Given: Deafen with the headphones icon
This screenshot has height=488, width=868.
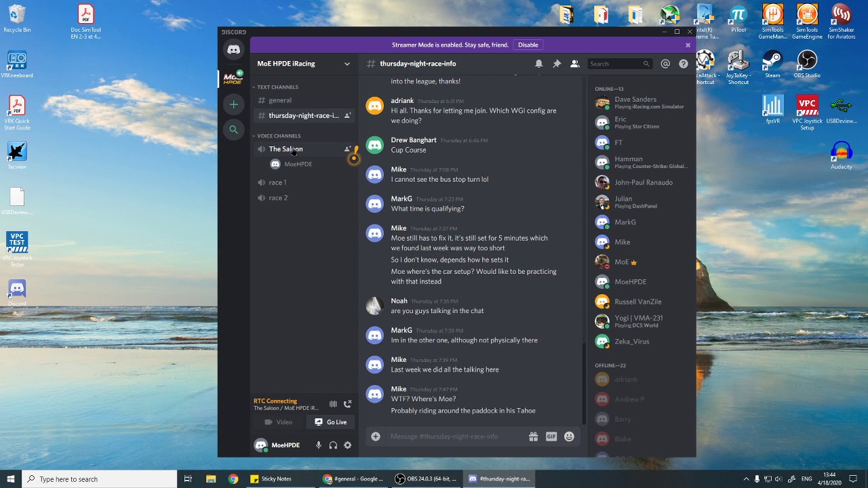Looking at the screenshot, I should tap(333, 445).
